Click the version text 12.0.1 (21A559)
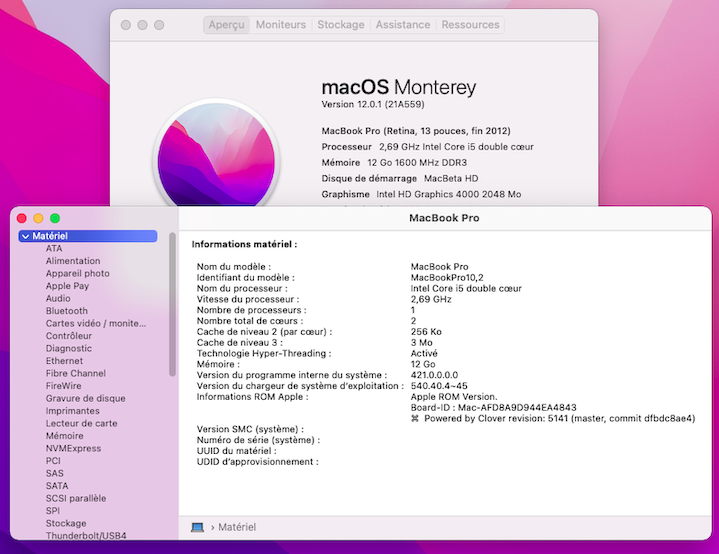Image resolution: width=719 pixels, height=554 pixels. [x=373, y=105]
